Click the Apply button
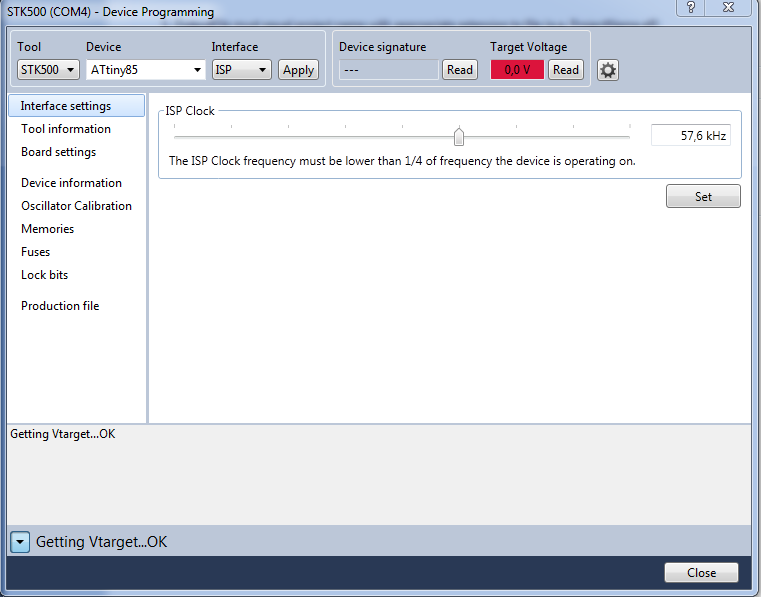Screen dimensions: 761x597 (x=298, y=70)
